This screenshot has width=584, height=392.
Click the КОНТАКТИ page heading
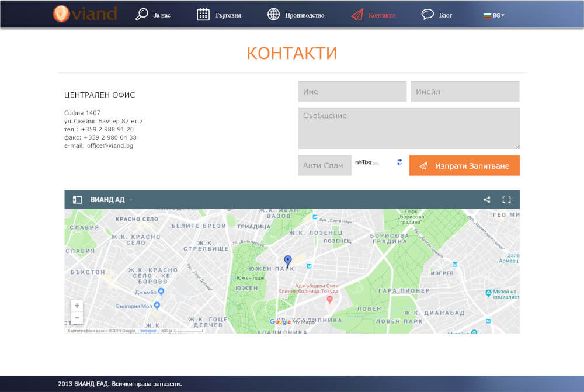click(x=292, y=53)
